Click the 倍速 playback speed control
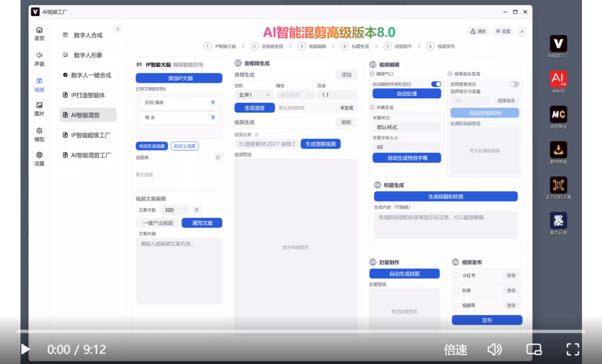 click(x=454, y=349)
